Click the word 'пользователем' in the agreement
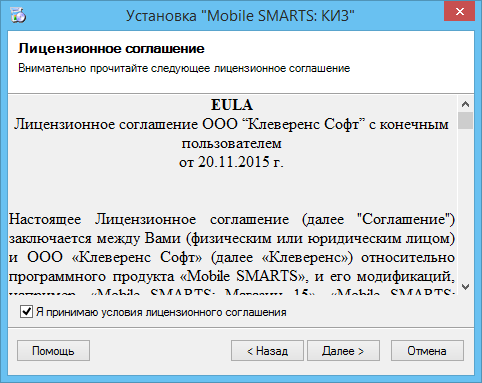Viewport: 482px width, 383px height. (232, 144)
